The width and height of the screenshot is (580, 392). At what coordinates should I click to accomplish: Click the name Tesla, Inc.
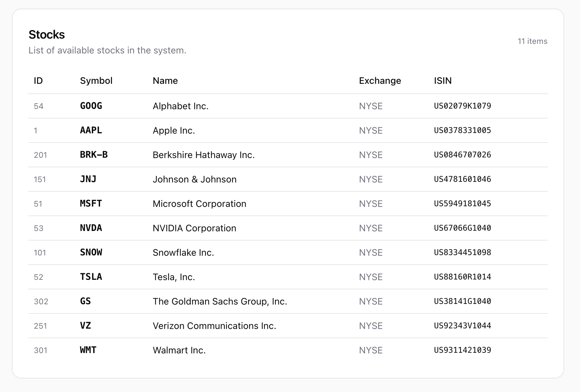coord(174,277)
